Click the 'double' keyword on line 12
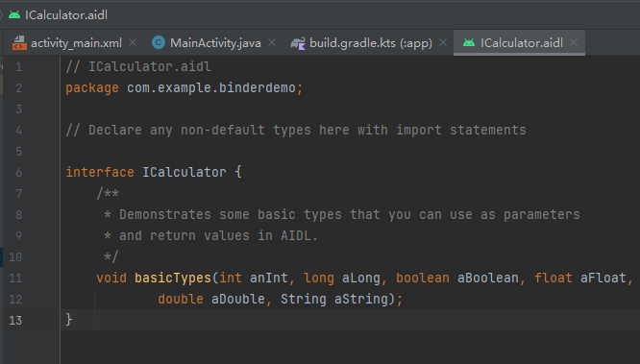 [181, 299]
